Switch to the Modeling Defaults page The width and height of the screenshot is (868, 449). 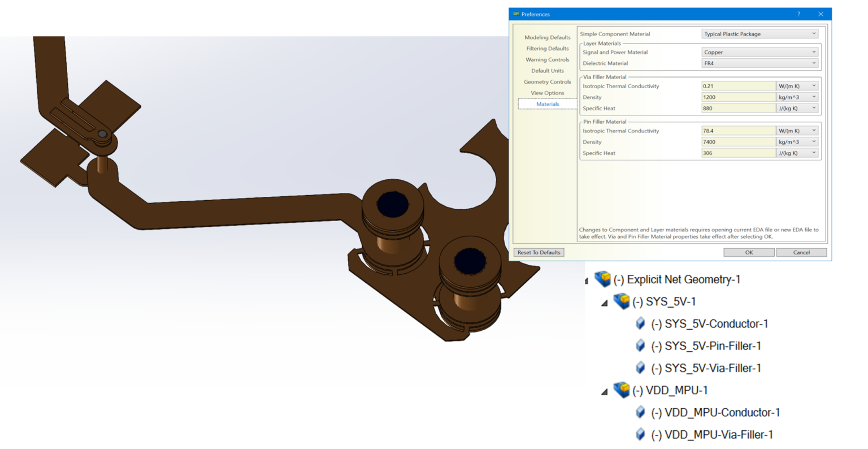(547, 37)
